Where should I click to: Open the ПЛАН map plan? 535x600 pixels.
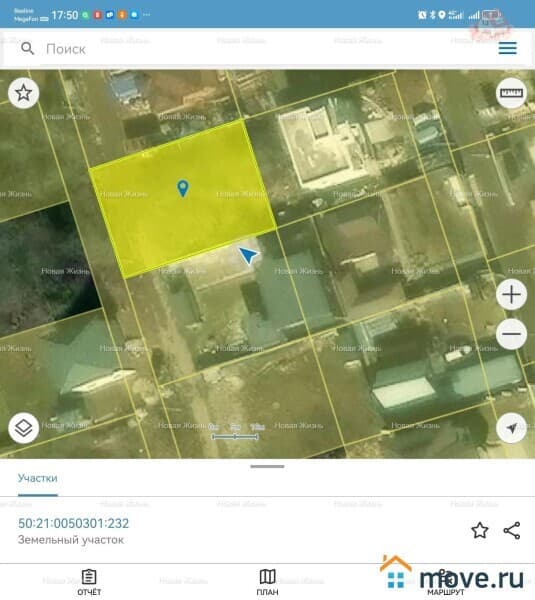point(267,583)
